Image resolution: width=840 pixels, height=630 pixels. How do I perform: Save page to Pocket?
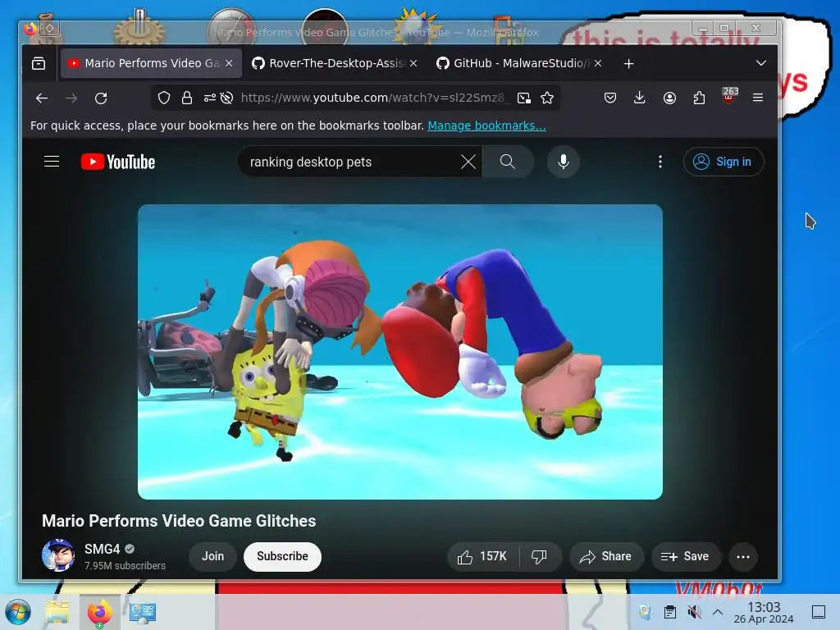pyautogui.click(x=610, y=98)
